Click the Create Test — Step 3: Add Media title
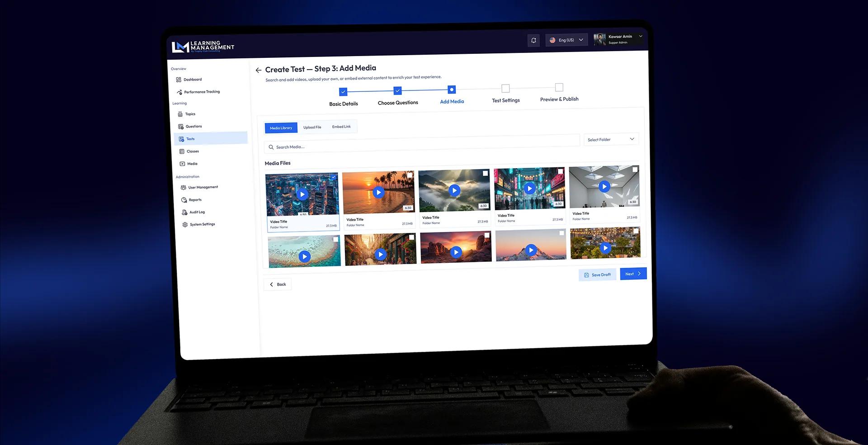The image size is (868, 445). 321,69
